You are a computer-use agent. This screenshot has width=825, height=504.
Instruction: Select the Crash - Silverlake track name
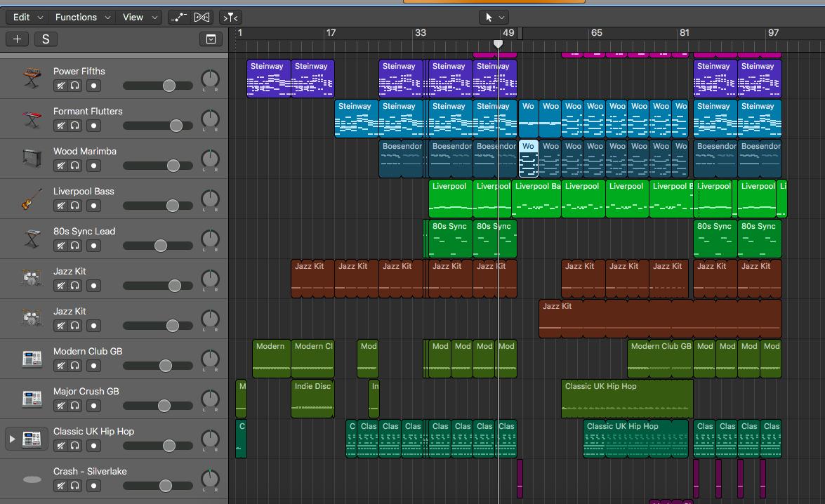[x=90, y=471]
